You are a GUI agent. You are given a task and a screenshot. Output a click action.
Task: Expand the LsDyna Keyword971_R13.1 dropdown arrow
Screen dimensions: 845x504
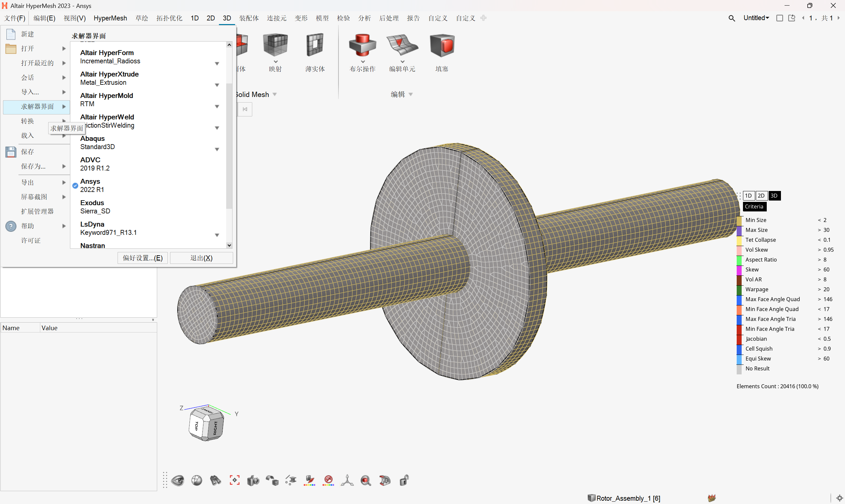tap(217, 235)
